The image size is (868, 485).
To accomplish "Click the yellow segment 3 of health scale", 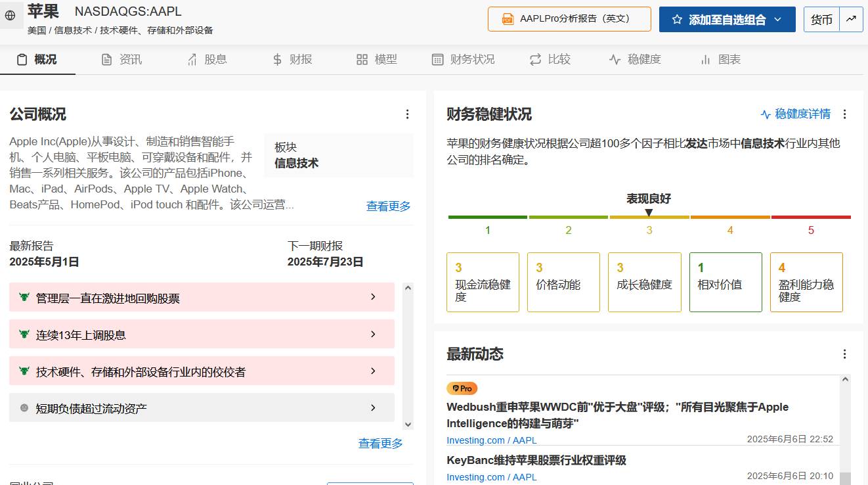I will click(x=649, y=217).
